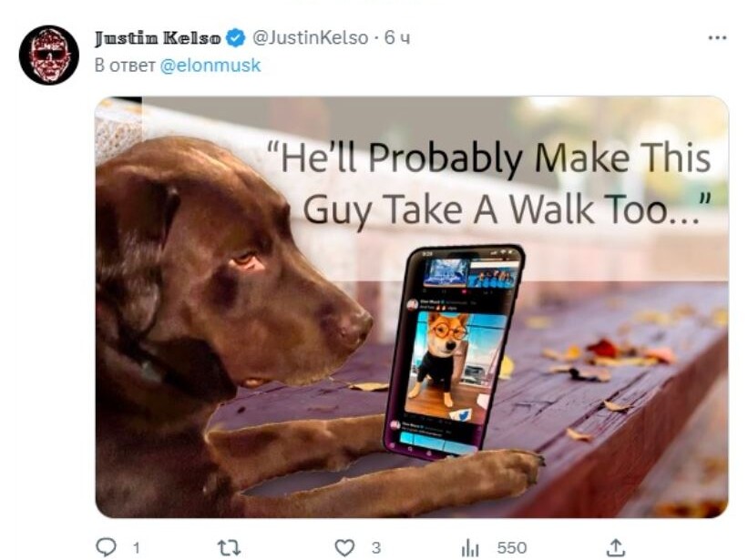Viewport: 748px width, 560px height.
Task: Open view analytics bar chart icon
Action: click(x=470, y=546)
